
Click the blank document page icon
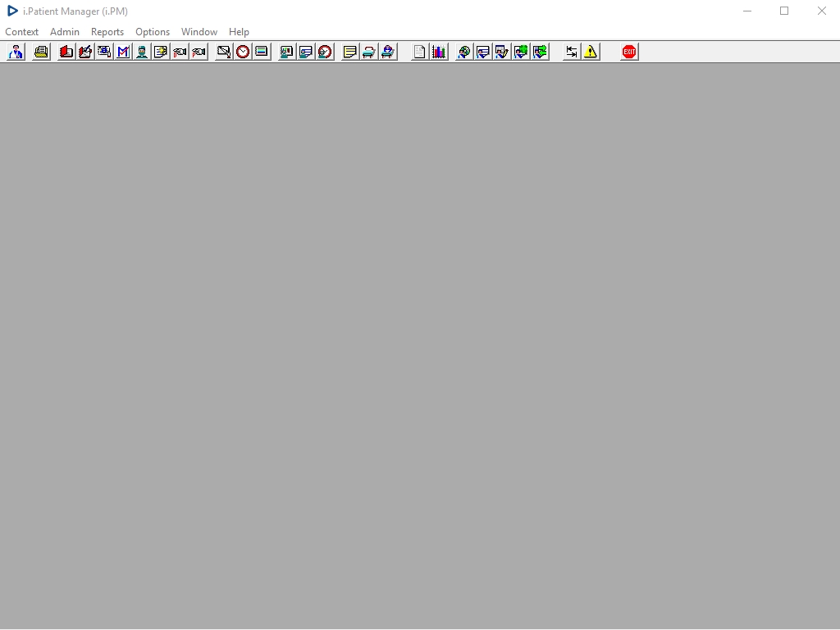tap(420, 52)
